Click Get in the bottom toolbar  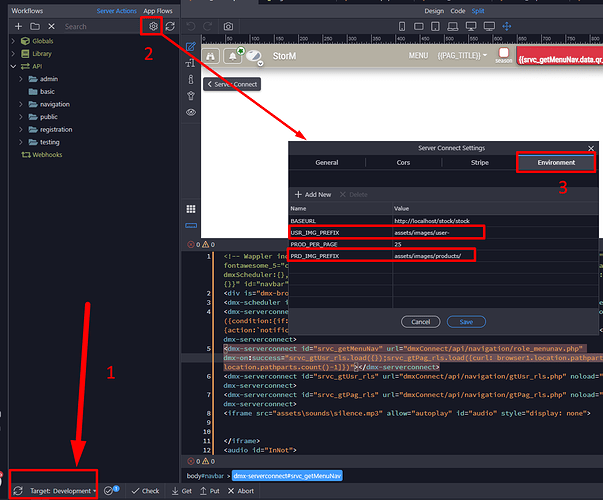[x=182, y=491]
